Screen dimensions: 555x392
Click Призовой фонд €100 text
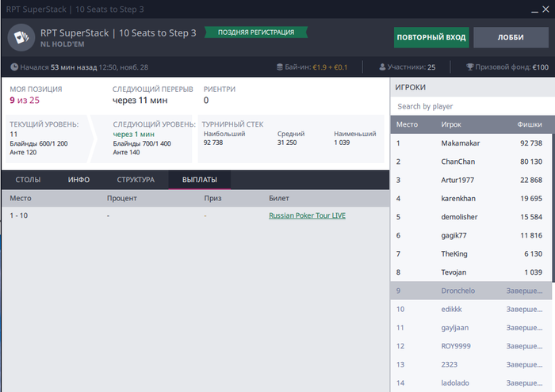click(x=512, y=67)
